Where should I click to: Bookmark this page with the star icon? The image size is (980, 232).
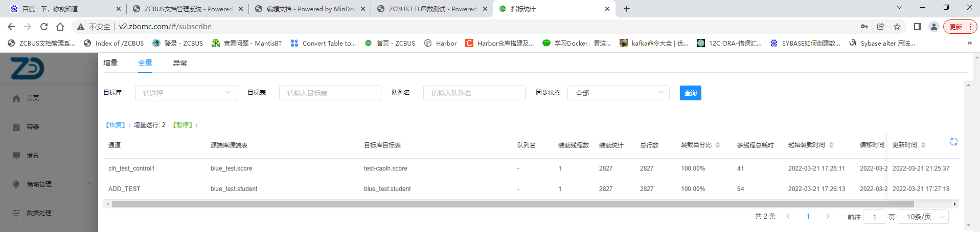897,27
